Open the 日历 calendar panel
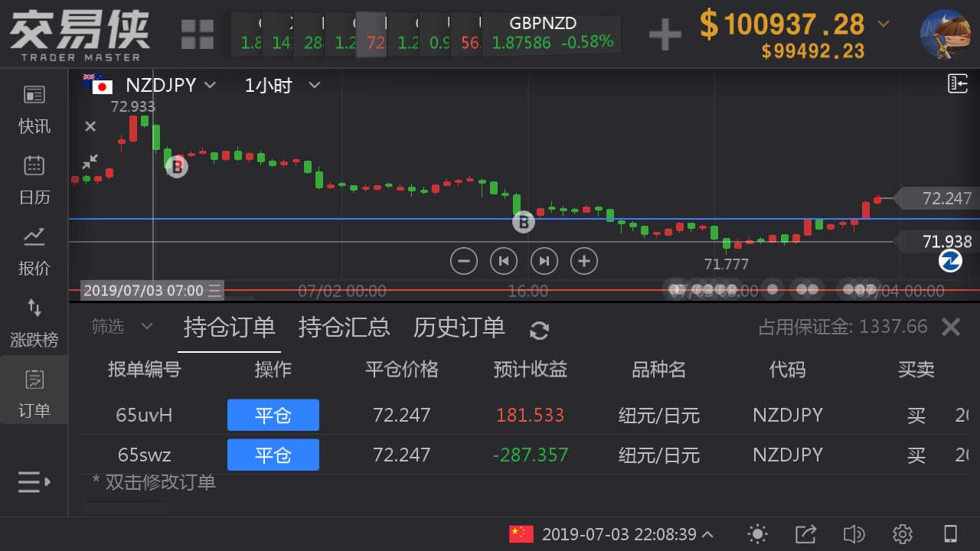 pyautogui.click(x=34, y=179)
